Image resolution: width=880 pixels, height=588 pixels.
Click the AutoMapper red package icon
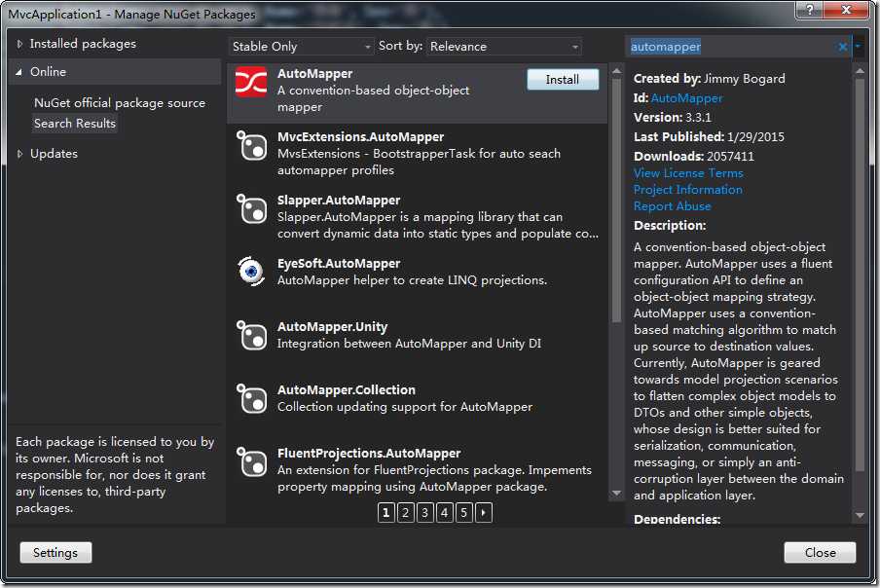coord(251,82)
